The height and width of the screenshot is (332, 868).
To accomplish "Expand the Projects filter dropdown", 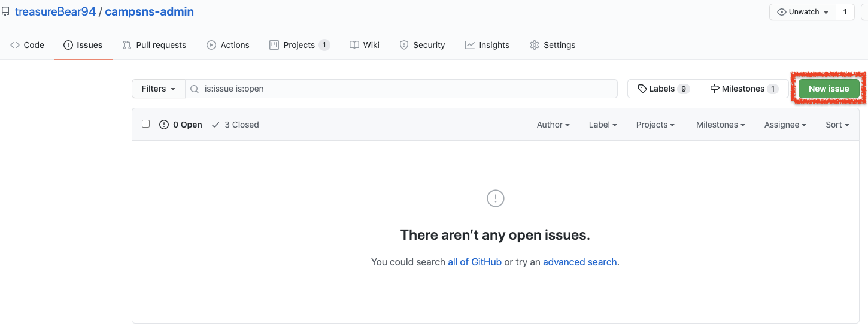I will [655, 125].
